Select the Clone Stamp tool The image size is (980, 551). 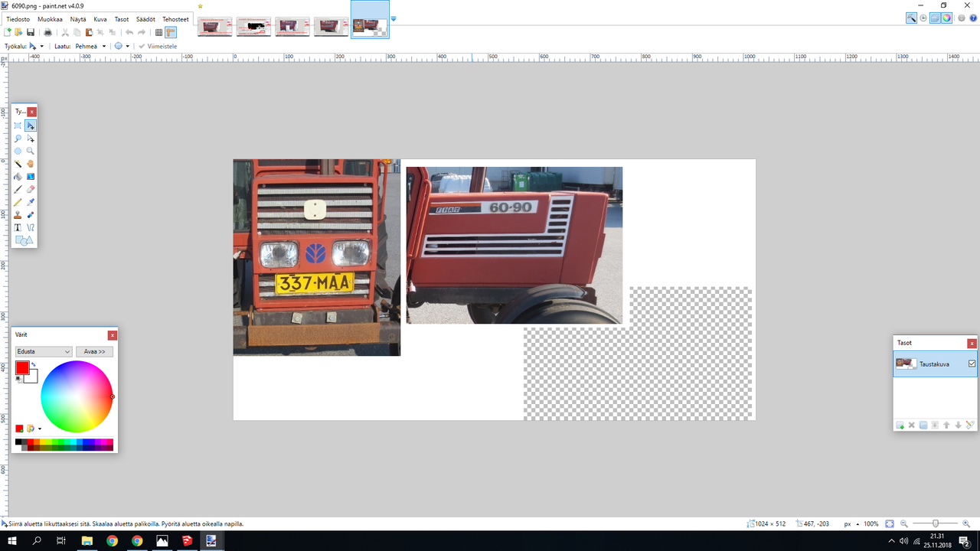coord(18,215)
